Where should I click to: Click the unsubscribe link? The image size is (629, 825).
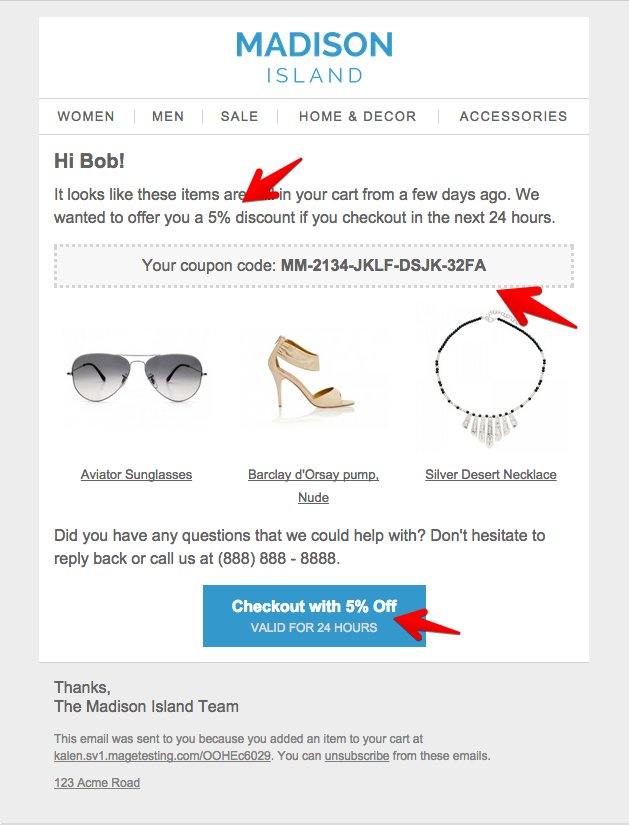357,756
